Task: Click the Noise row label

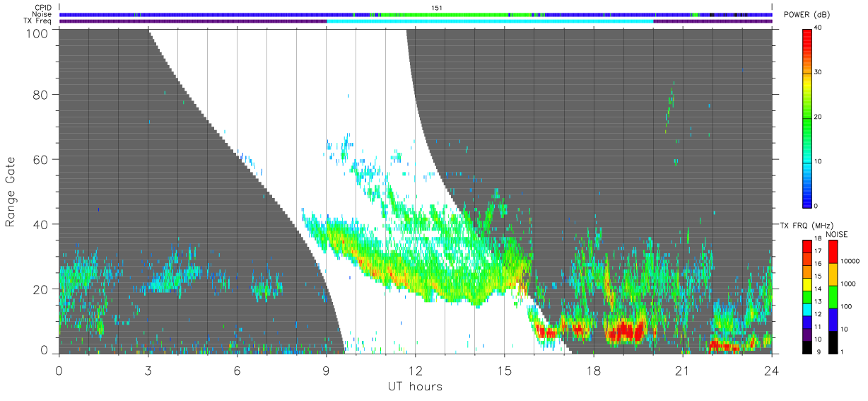Action: [43, 14]
